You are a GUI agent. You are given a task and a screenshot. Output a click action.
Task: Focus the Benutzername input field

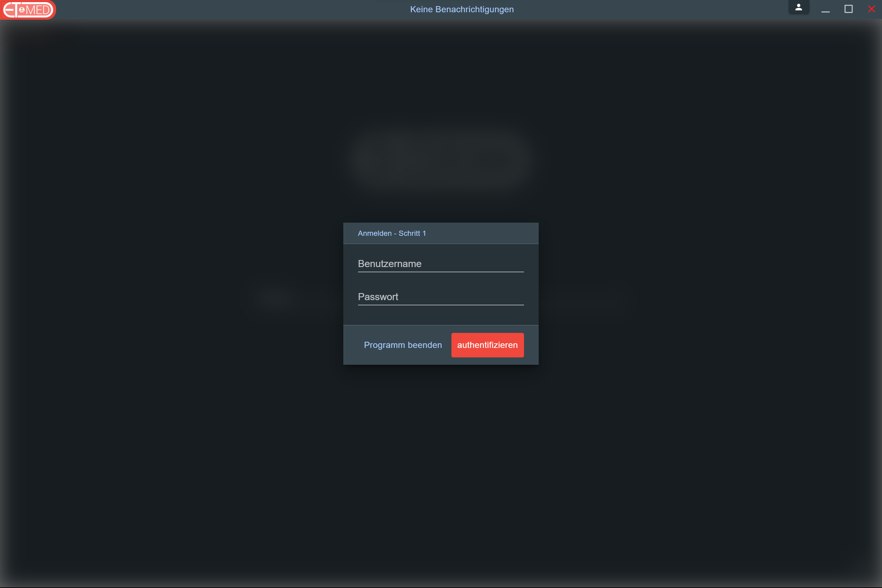[441, 264]
